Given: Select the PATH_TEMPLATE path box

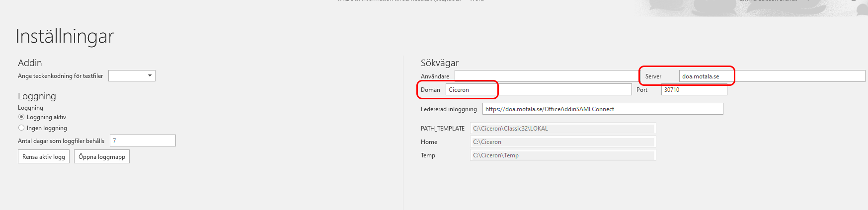Looking at the screenshot, I should (563, 128).
